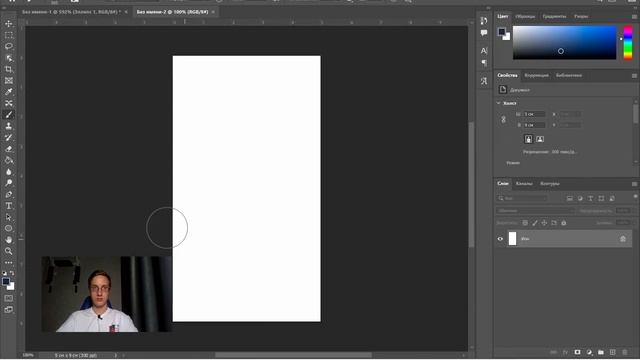Screen dimensions: 640x360
Task: Click toolbar foreground color swatch
Action: click(x=6, y=281)
